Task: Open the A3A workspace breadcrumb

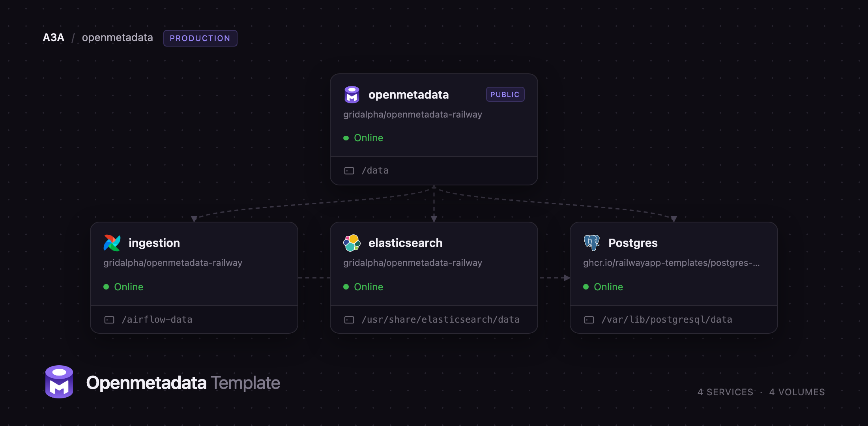Action: pos(54,37)
